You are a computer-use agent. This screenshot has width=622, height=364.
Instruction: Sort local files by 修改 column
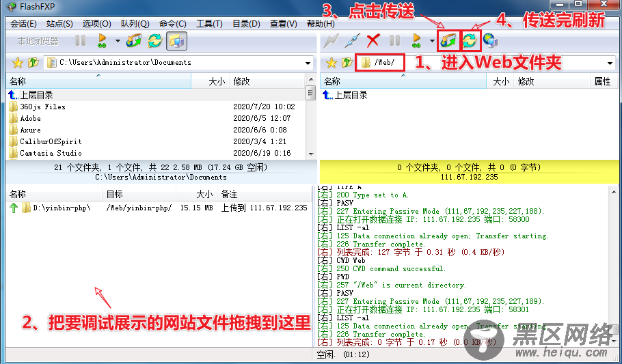267,81
